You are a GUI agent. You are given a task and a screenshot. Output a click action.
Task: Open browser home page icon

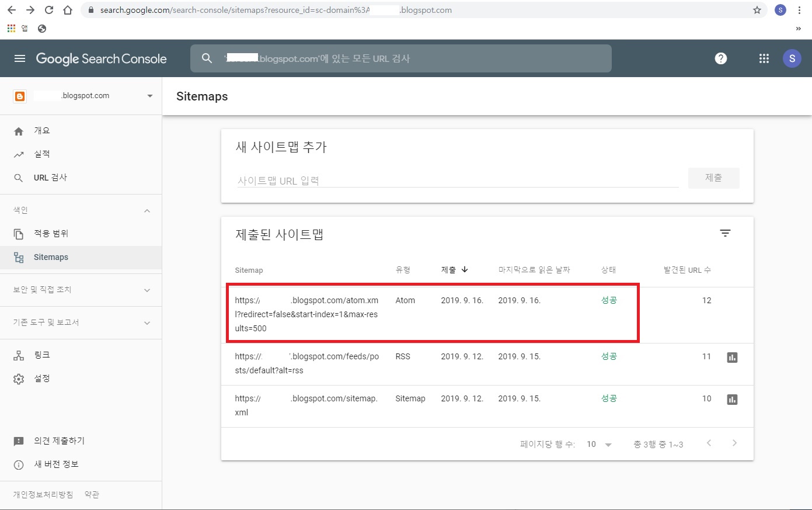(x=68, y=10)
